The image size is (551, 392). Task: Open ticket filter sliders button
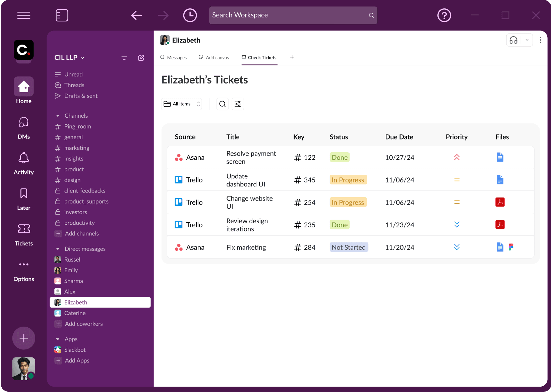pyautogui.click(x=238, y=104)
